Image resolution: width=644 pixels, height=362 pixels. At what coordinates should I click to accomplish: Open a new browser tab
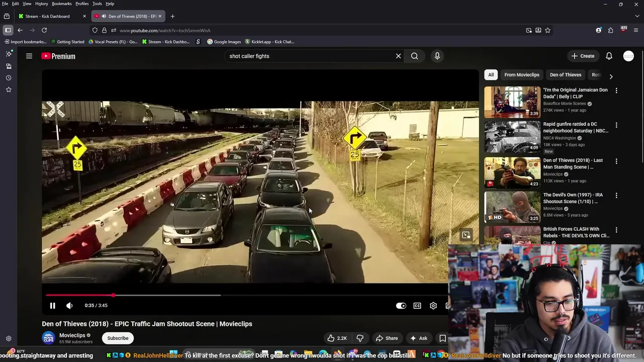pyautogui.click(x=173, y=16)
